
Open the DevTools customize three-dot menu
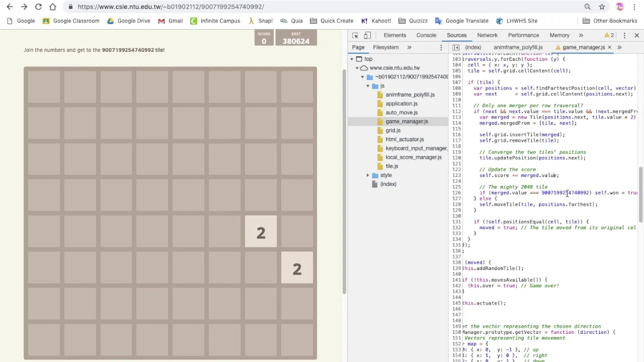624,35
